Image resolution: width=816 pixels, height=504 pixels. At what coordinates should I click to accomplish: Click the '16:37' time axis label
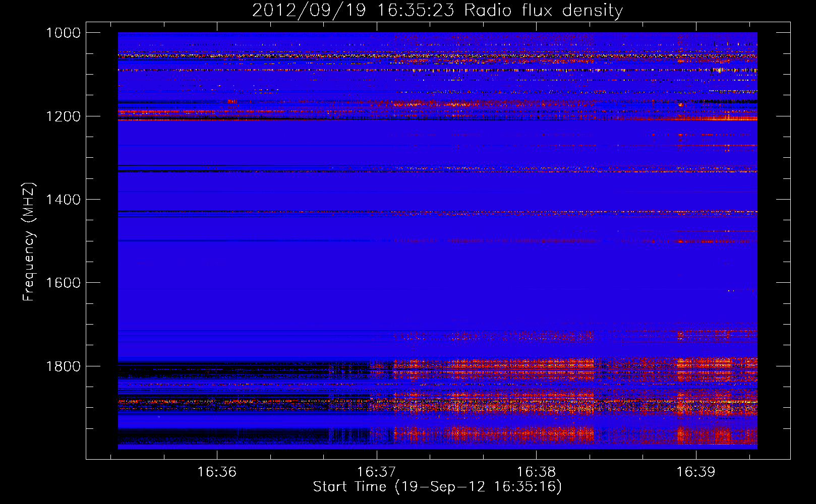(376, 472)
